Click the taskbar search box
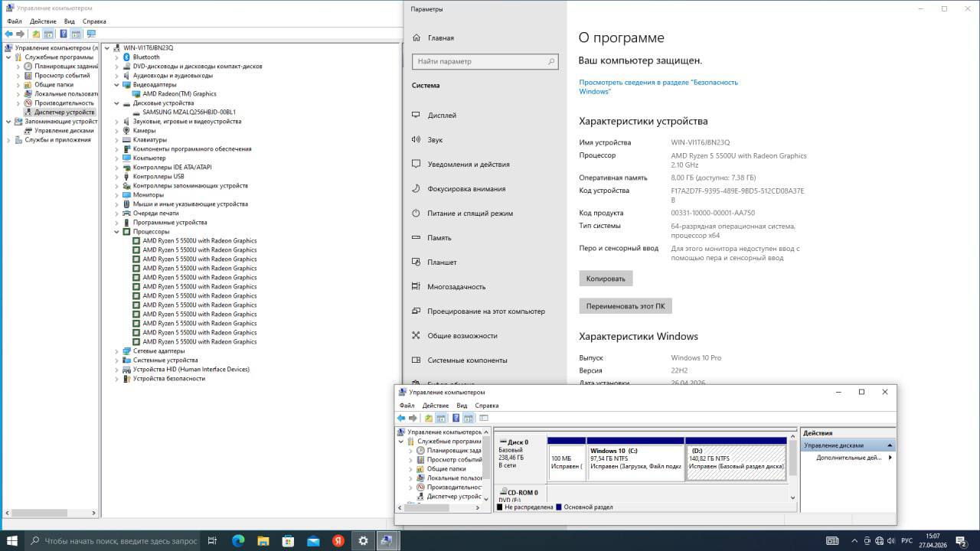 tap(113, 541)
